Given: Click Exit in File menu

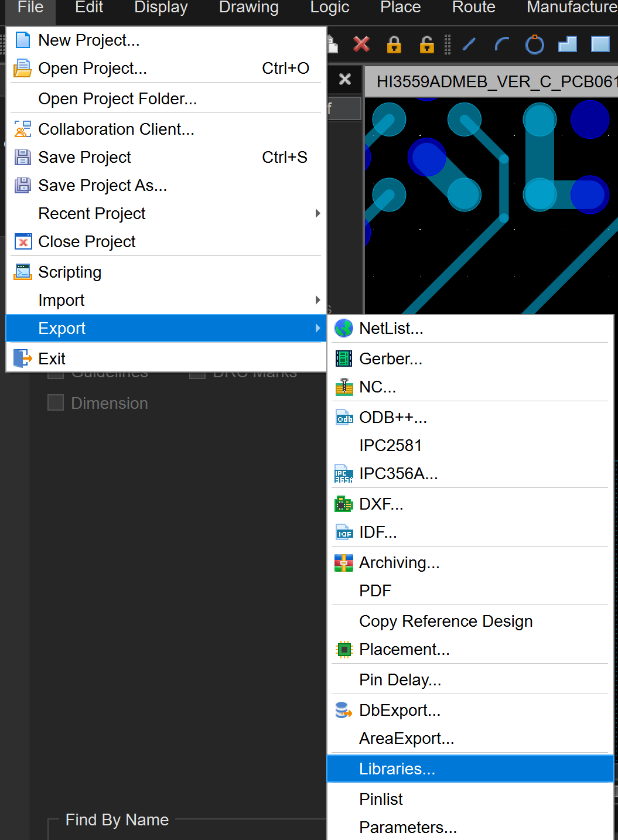Looking at the screenshot, I should point(52,358).
